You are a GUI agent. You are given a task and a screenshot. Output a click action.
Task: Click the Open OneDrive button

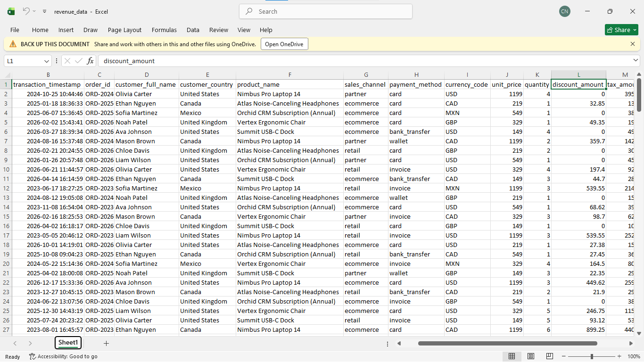284,44
